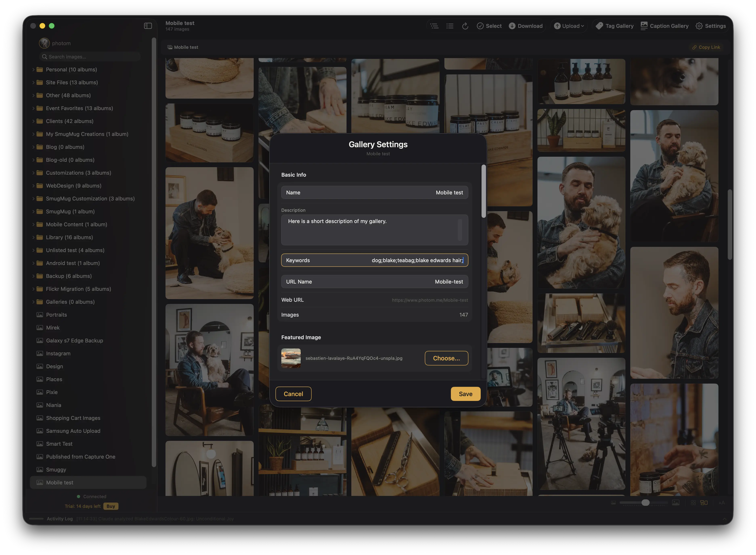
Task: Switch to square grid view icon
Action: tap(693, 502)
